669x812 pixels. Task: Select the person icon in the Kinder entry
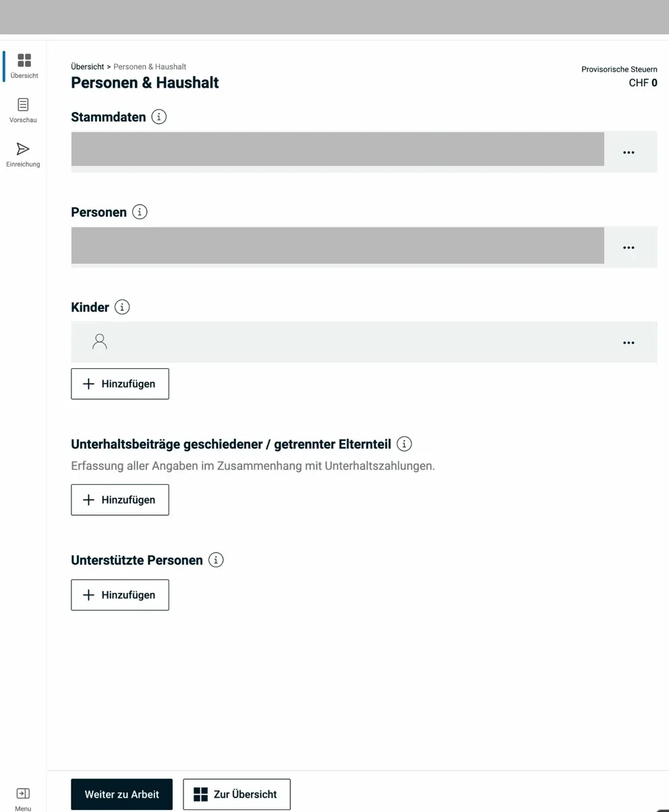click(x=100, y=342)
